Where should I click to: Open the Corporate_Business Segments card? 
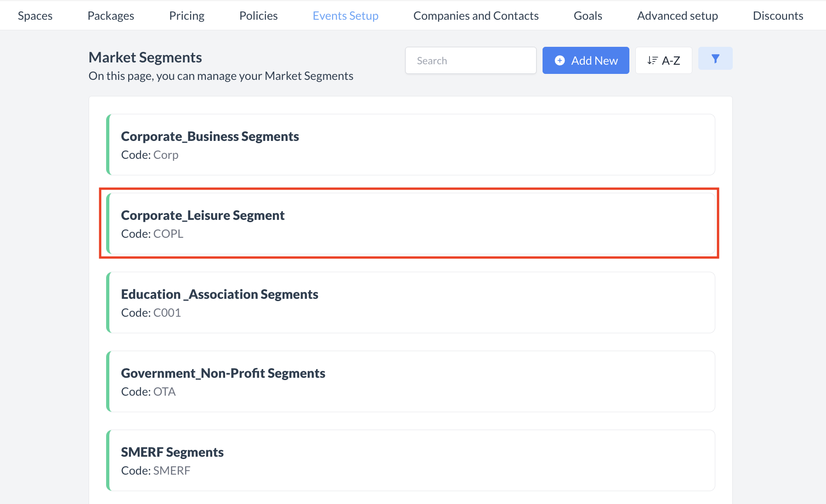(410, 145)
